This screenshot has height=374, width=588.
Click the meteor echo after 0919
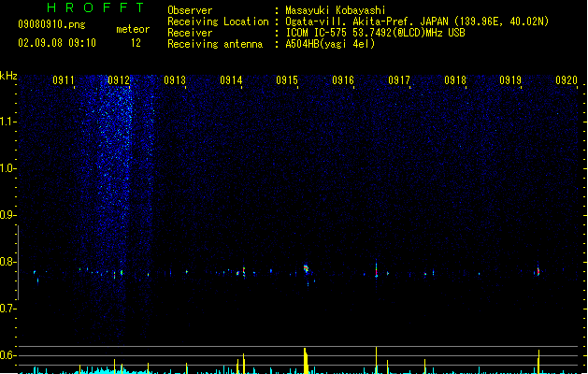[x=538, y=271]
